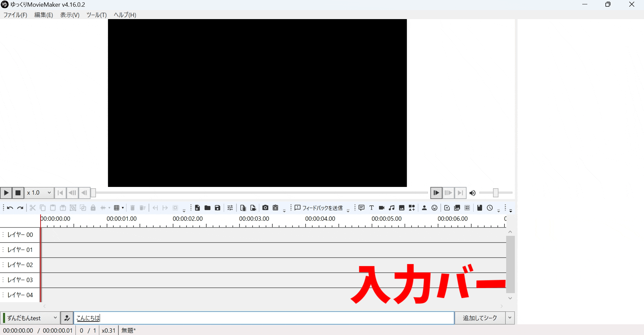
Task: Open the playback speed x 1.0 dropdown
Action: point(39,193)
